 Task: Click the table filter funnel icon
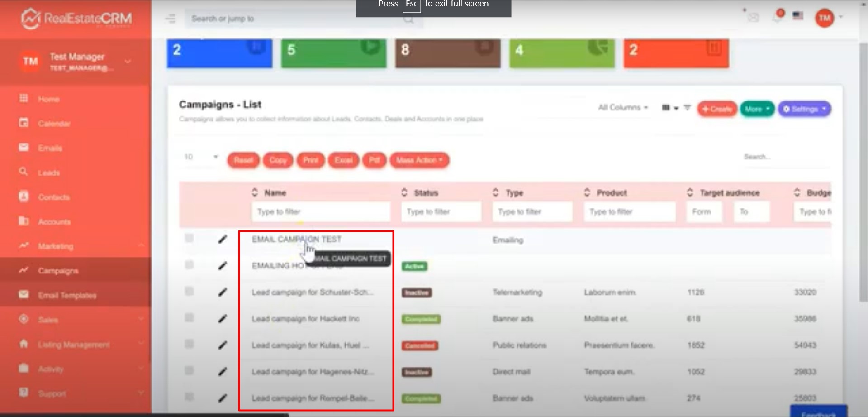(x=687, y=108)
